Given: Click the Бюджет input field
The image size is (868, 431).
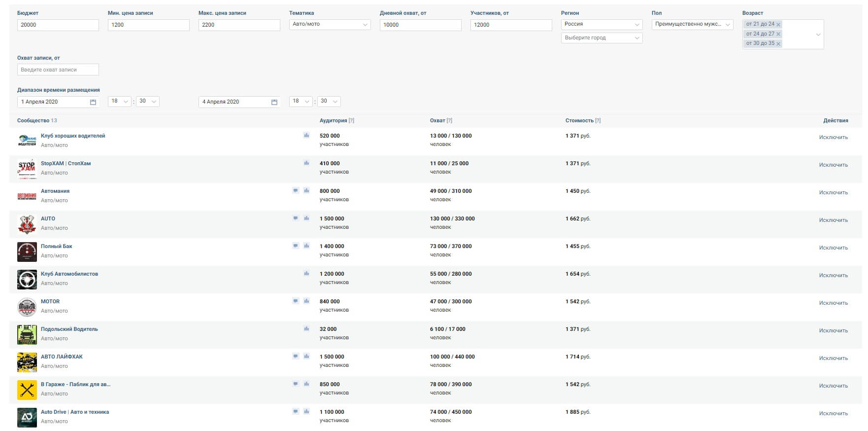Looking at the screenshot, I should [58, 25].
